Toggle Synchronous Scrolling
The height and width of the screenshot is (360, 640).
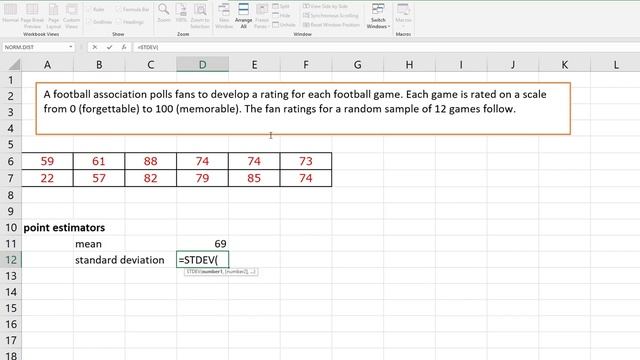point(331,16)
